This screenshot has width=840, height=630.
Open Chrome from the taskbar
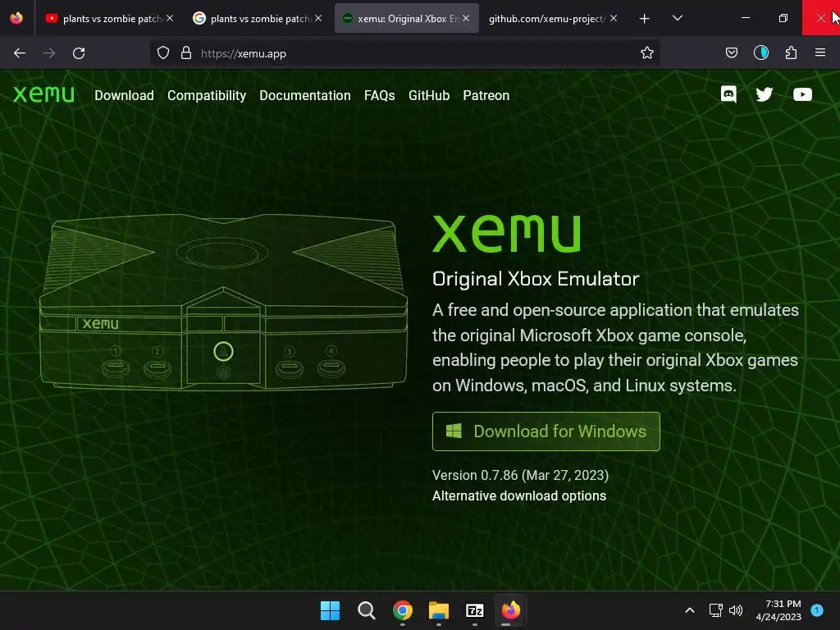pyautogui.click(x=403, y=610)
